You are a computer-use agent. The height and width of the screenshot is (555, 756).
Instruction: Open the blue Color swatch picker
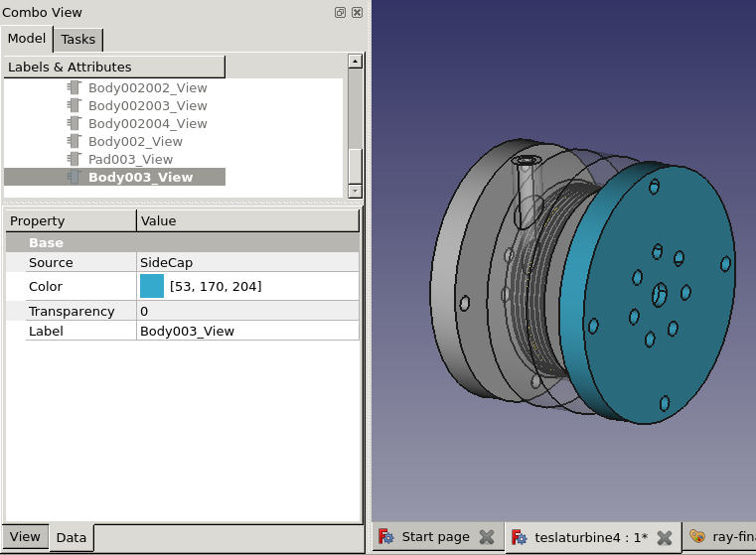click(152, 286)
